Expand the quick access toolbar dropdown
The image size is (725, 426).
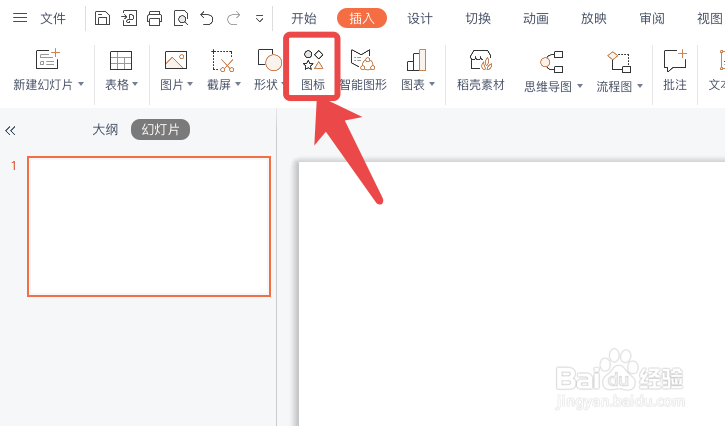click(x=259, y=19)
